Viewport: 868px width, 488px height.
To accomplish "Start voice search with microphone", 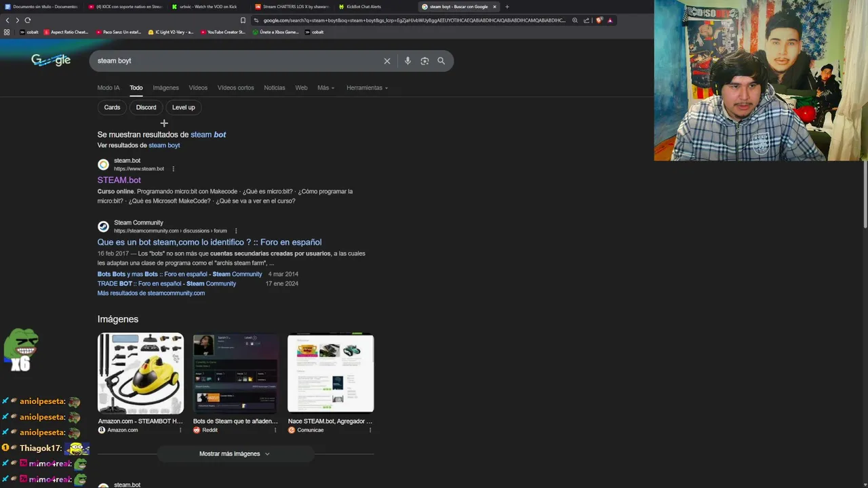I will pos(408,61).
